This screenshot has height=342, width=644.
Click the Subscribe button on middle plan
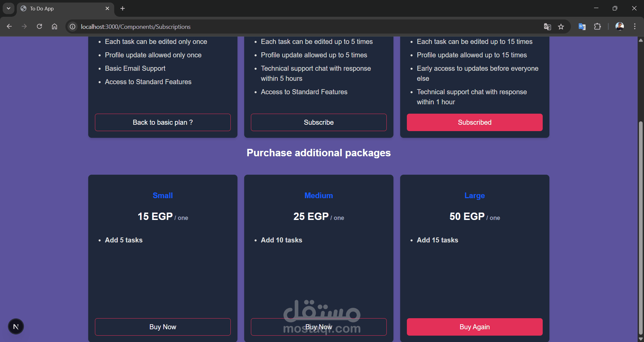(x=319, y=122)
